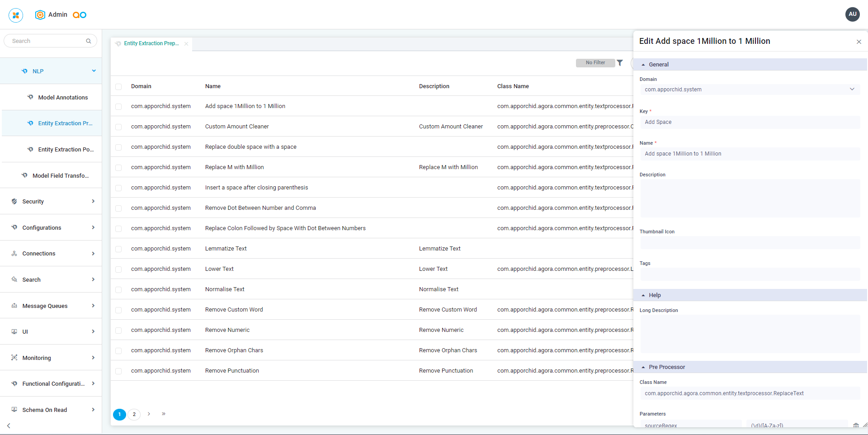Select Model Annotations in sidebar
This screenshot has width=868, height=435.
63,98
